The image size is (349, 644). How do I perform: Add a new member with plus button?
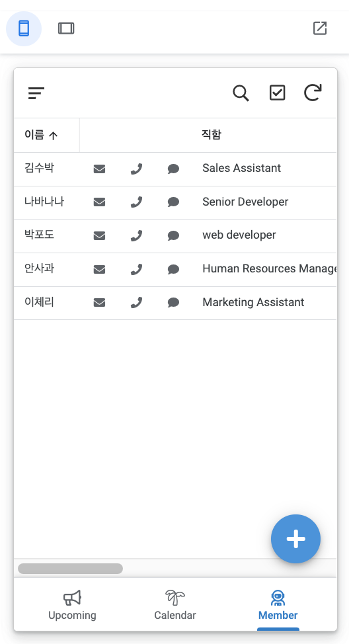[x=295, y=539]
